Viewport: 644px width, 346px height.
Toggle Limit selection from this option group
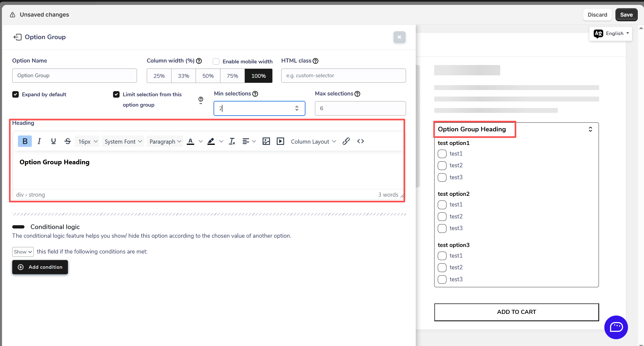point(116,94)
